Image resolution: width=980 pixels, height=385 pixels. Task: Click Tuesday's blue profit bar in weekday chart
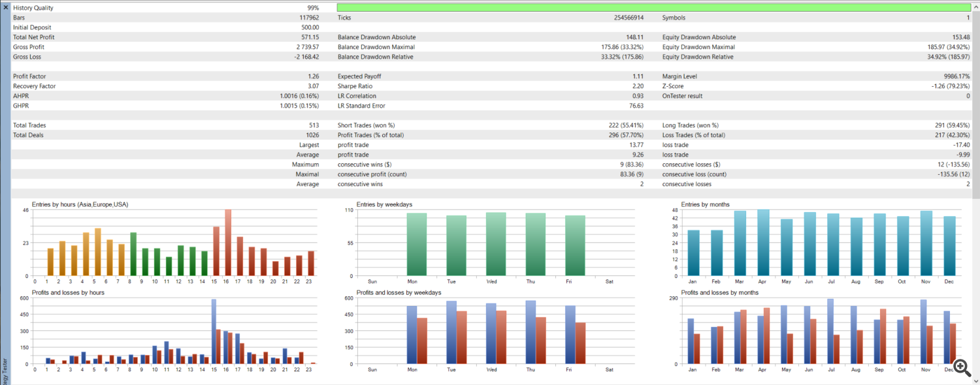tap(451, 333)
